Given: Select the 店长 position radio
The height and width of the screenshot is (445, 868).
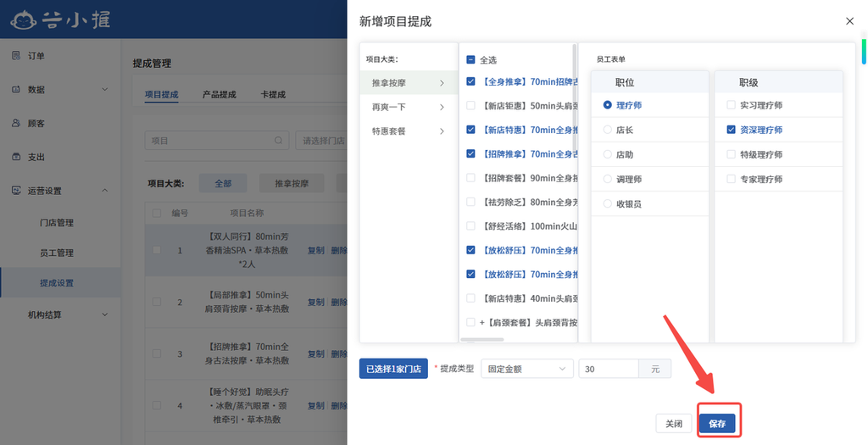Looking at the screenshot, I should [607, 130].
